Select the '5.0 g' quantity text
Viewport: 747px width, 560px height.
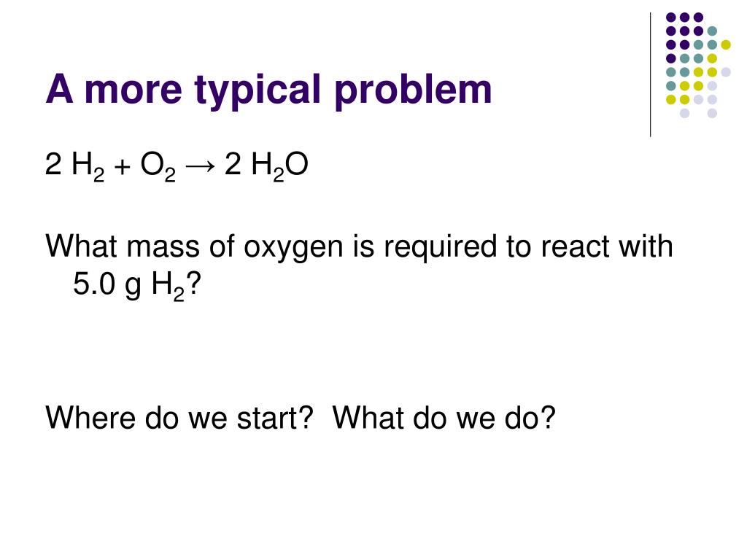107,285
